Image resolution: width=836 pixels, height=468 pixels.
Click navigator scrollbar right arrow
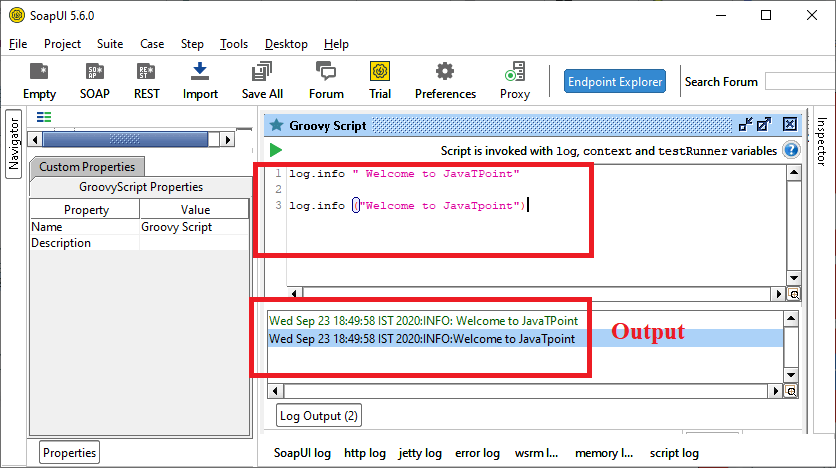coord(228,140)
